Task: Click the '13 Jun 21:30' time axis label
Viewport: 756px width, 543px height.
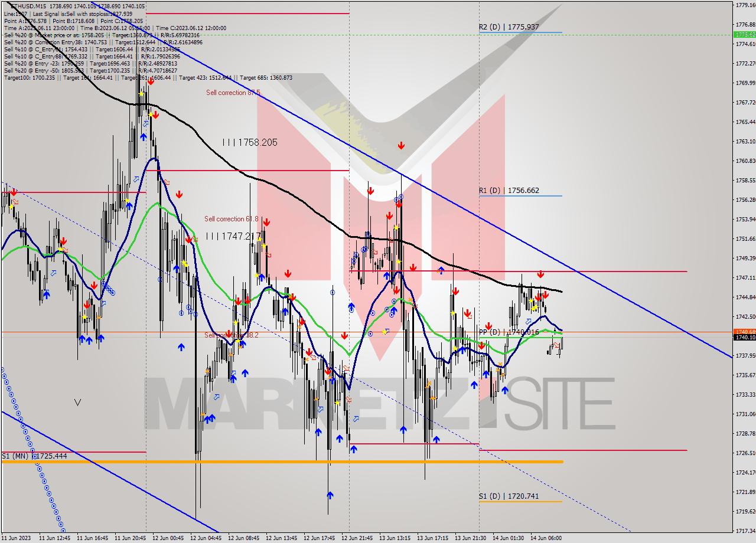Action: (470, 538)
